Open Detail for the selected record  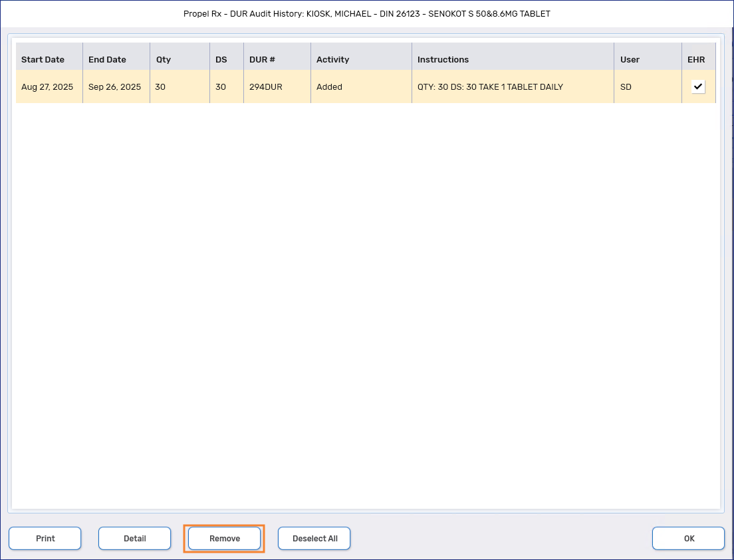click(135, 539)
